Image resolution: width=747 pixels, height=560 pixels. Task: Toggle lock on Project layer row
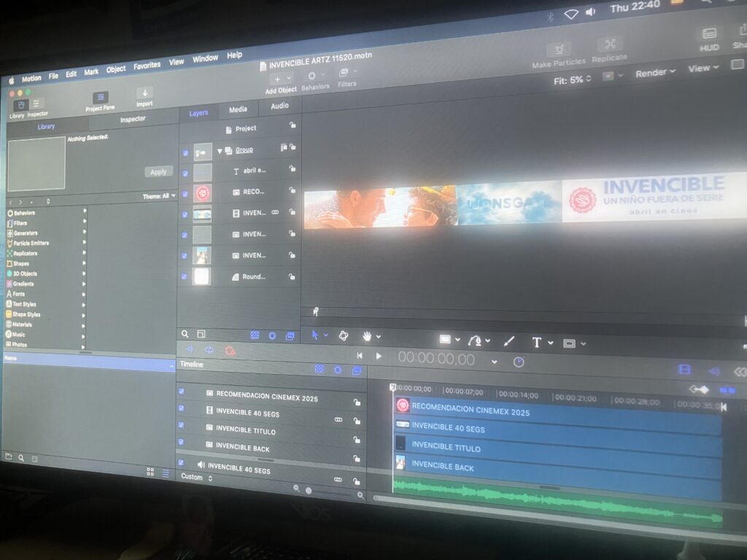[x=293, y=125]
